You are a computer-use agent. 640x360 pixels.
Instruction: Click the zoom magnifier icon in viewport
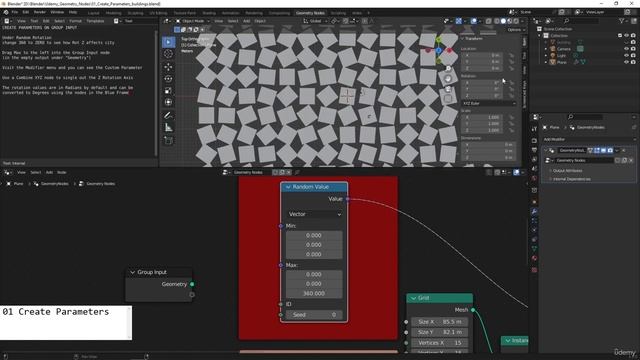tap(448, 69)
